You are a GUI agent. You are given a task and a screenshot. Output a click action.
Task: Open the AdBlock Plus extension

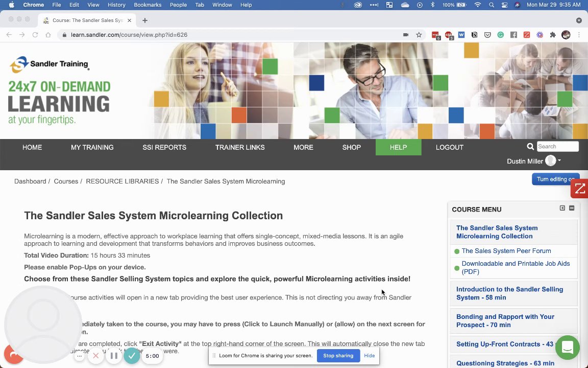(x=449, y=35)
